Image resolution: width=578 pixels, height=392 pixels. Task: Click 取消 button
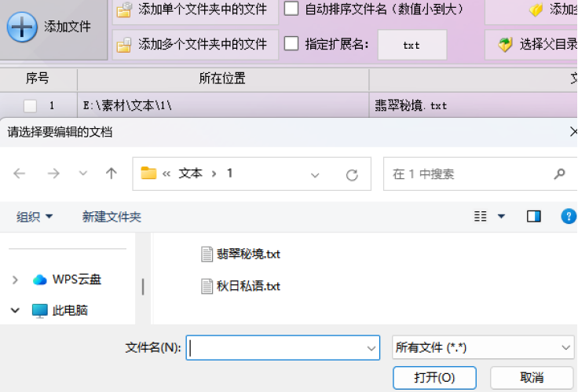click(x=532, y=378)
